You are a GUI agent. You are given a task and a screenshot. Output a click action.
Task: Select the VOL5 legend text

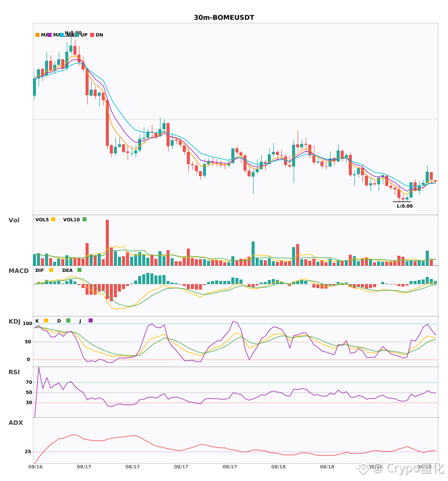42,220
